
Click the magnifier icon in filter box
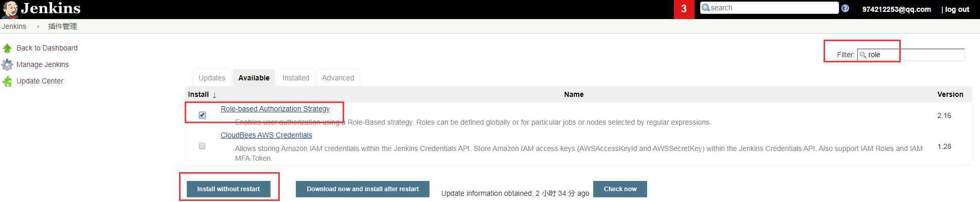point(863,55)
